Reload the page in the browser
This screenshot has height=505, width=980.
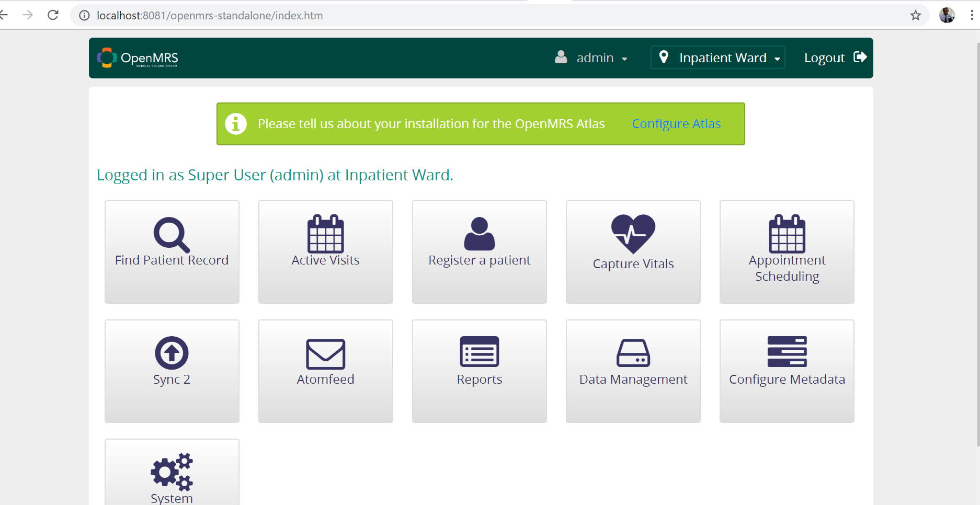click(x=53, y=15)
